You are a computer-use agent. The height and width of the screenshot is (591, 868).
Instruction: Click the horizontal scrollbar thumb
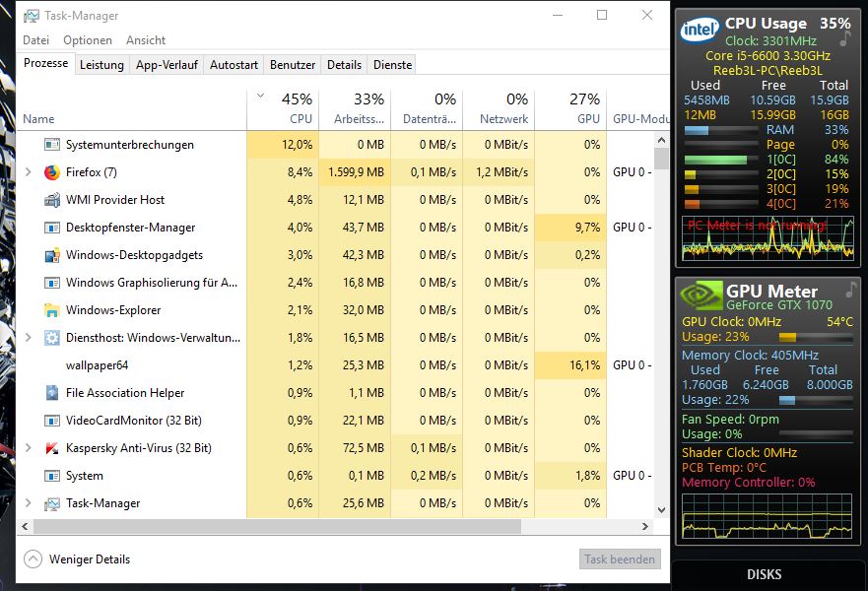tap(277, 526)
